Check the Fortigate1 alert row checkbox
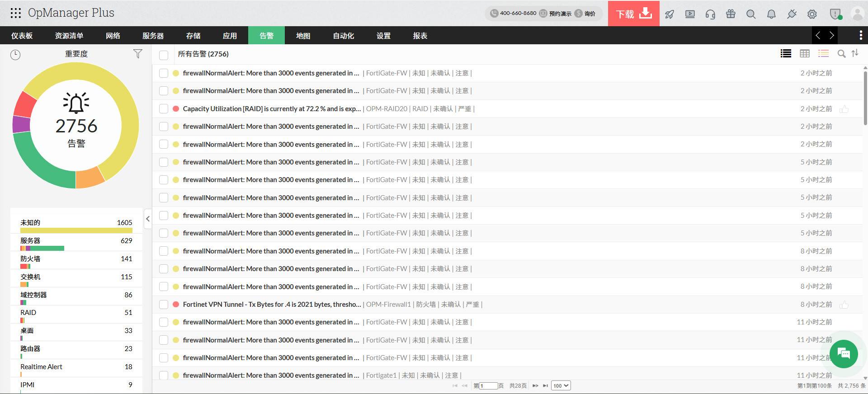This screenshot has height=394, width=868. click(164, 375)
